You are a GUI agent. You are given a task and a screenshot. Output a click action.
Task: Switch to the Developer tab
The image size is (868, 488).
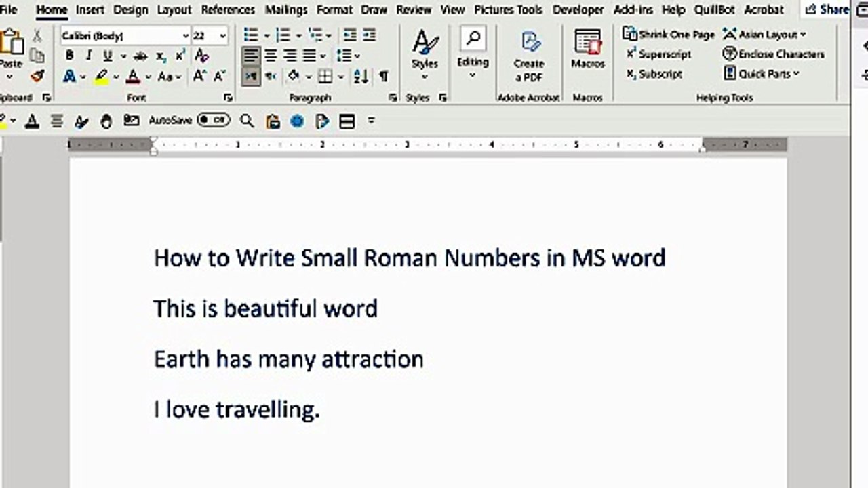coord(578,9)
